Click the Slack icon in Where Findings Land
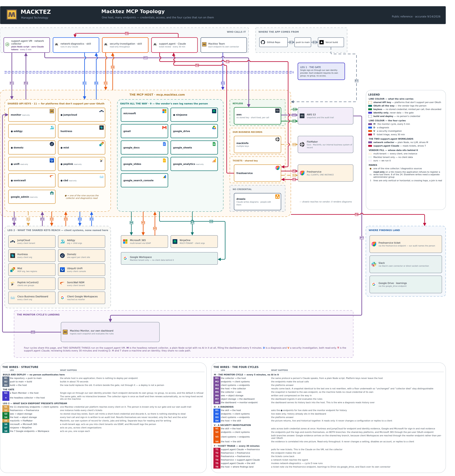Viewport: 455px width, 476px height. click(x=374, y=264)
